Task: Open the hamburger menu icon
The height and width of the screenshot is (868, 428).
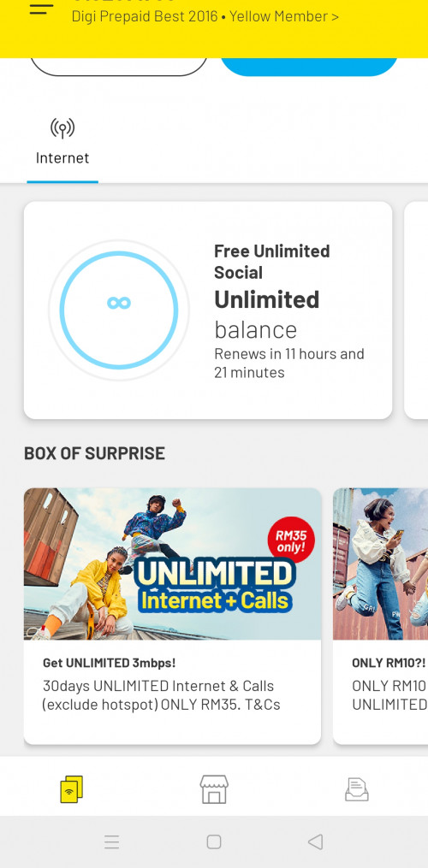Action: coord(42,9)
